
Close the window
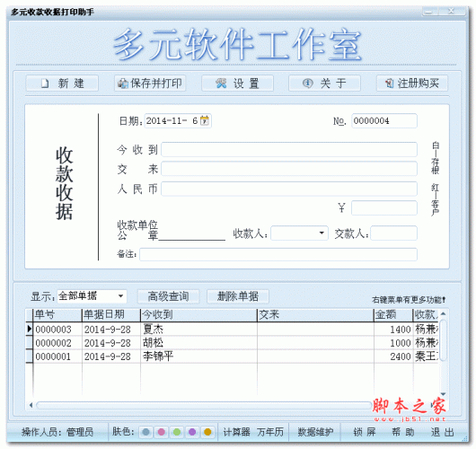point(452,12)
